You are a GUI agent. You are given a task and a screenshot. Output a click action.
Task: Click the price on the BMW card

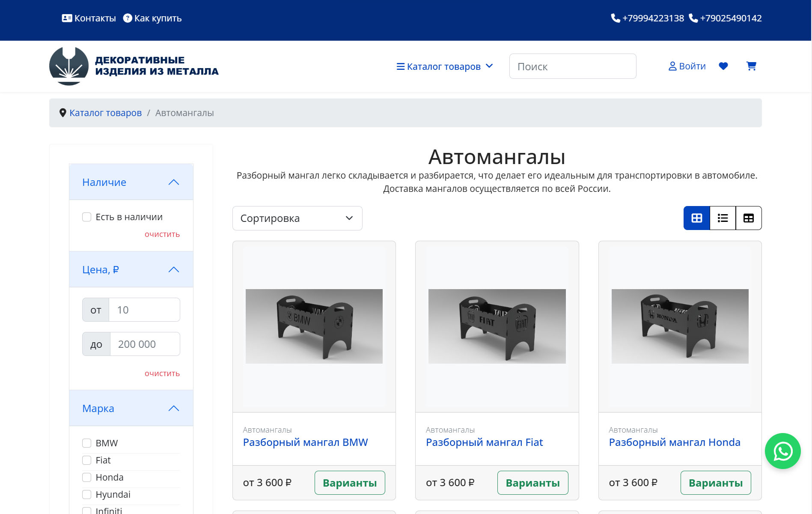tap(268, 483)
